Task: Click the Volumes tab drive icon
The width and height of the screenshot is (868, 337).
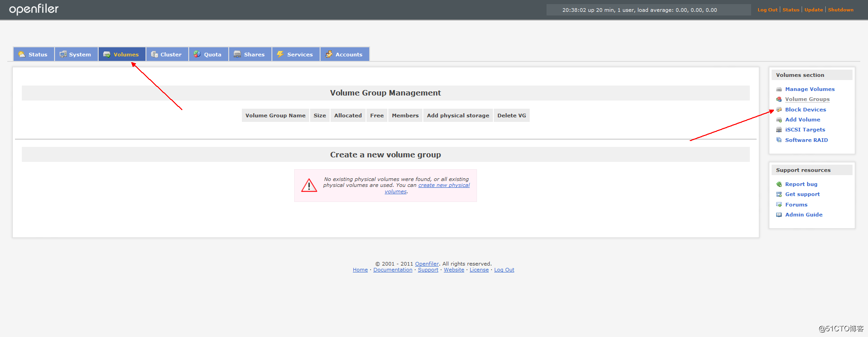Action: pyautogui.click(x=107, y=54)
